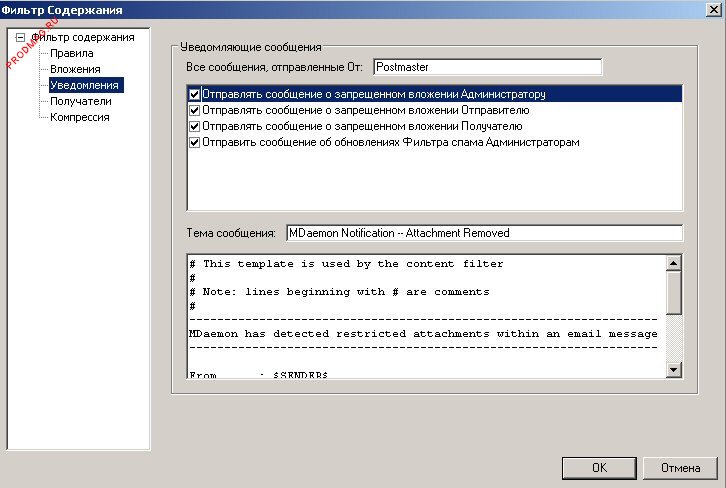
Task: Click the Postmaster sender field
Action: [487, 67]
